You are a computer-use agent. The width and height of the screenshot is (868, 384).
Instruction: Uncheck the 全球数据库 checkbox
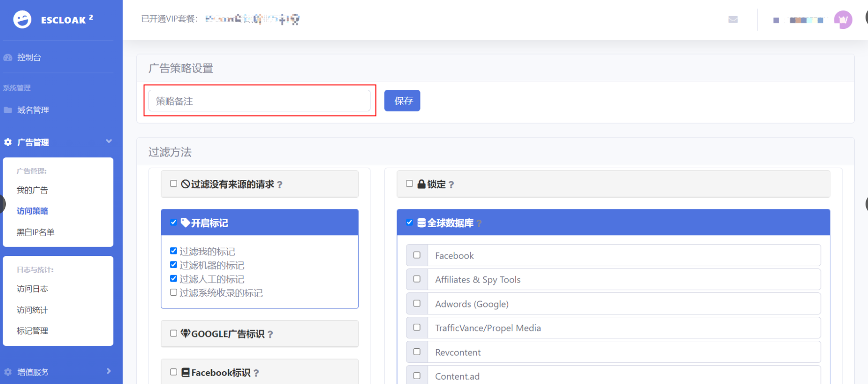click(409, 222)
